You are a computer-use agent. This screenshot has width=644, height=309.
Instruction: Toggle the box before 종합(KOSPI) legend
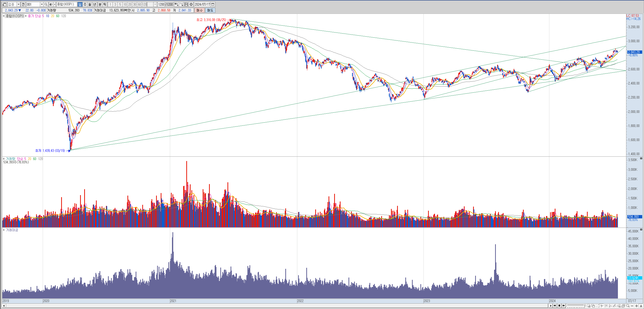[4, 16]
